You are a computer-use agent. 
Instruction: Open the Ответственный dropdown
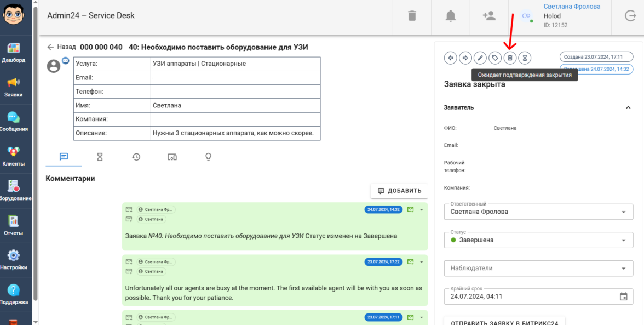pos(623,212)
